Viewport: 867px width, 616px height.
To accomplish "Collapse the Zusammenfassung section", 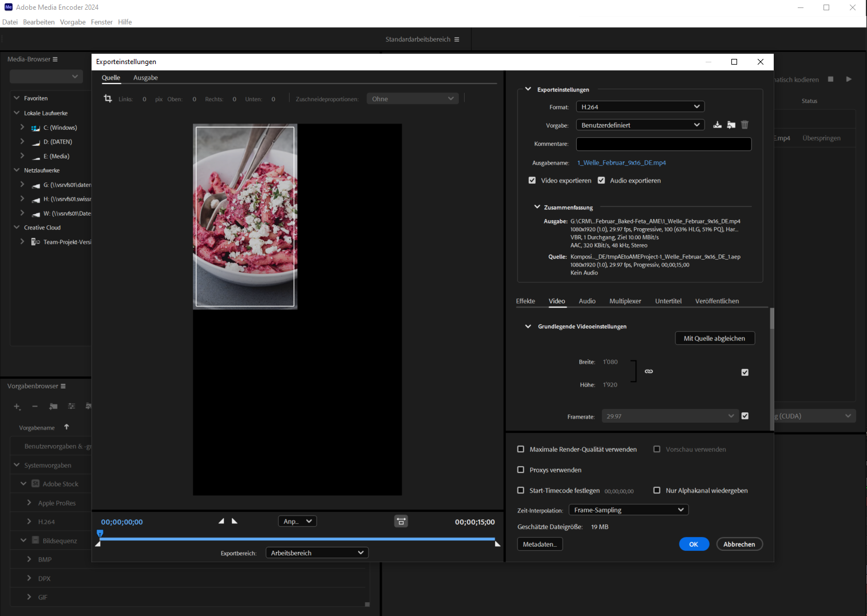I will (x=537, y=207).
